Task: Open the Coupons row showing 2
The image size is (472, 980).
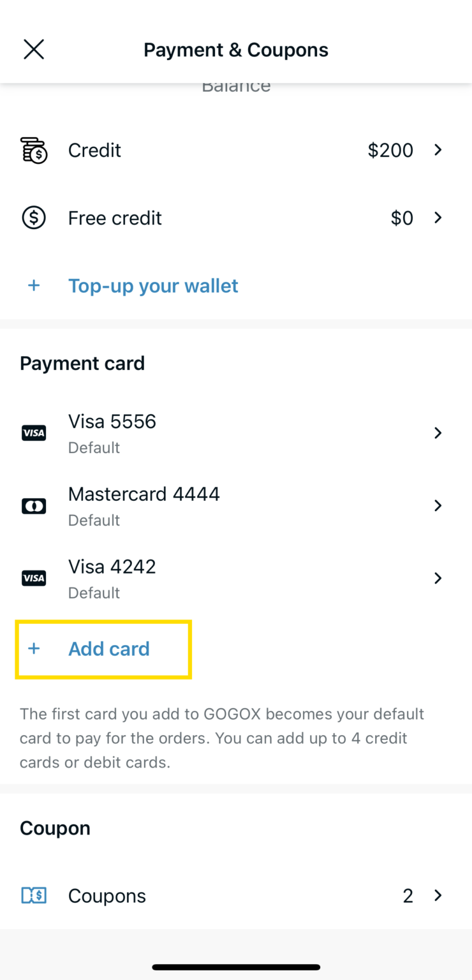Action: pos(236,895)
